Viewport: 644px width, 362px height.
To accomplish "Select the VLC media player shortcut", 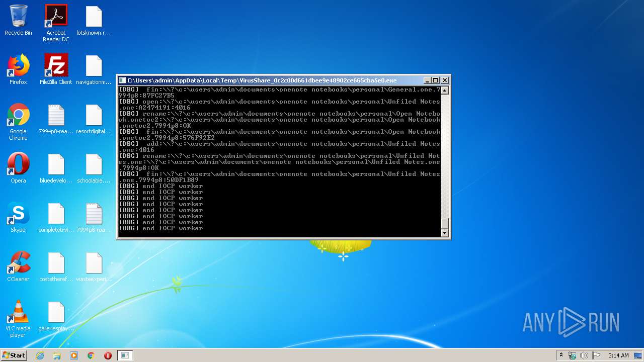I will [18, 319].
